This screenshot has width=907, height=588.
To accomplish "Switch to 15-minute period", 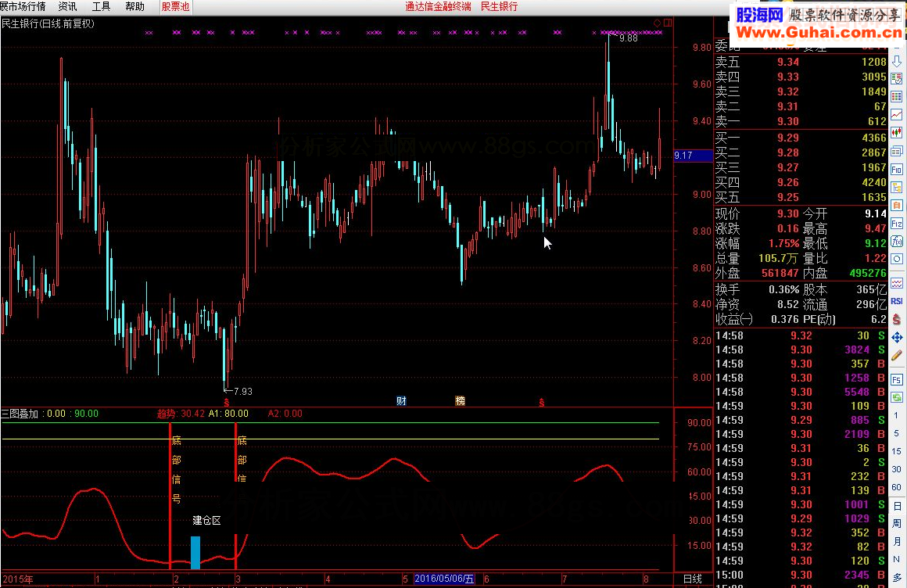I will (897, 451).
